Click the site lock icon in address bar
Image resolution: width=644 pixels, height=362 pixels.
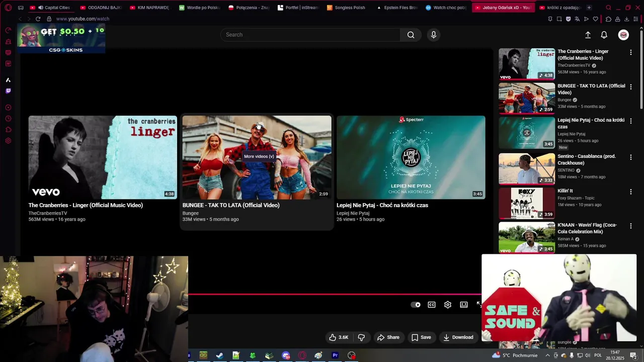pyautogui.click(x=49, y=19)
